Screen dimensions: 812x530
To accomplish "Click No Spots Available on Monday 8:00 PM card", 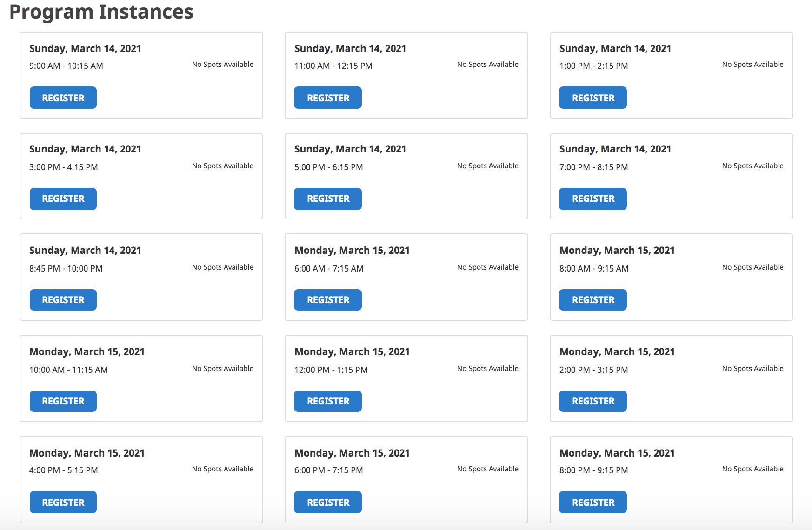I will [x=752, y=469].
